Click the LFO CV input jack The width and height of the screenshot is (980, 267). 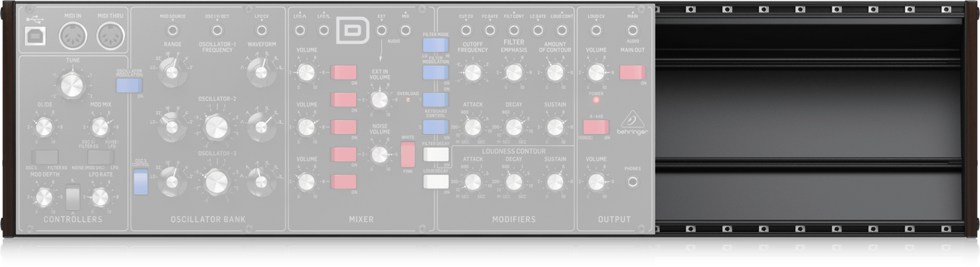[x=262, y=30]
